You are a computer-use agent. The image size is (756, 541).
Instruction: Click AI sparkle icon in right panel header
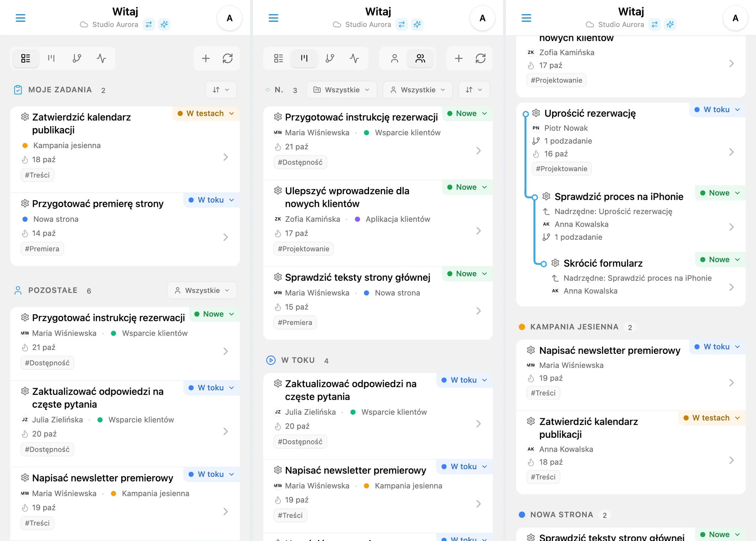tap(670, 24)
